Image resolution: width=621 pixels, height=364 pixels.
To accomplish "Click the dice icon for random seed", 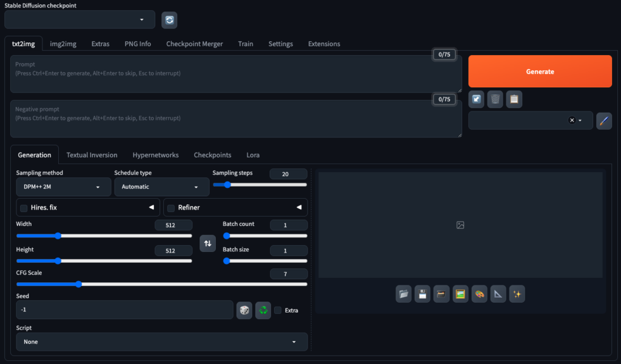I will (244, 310).
